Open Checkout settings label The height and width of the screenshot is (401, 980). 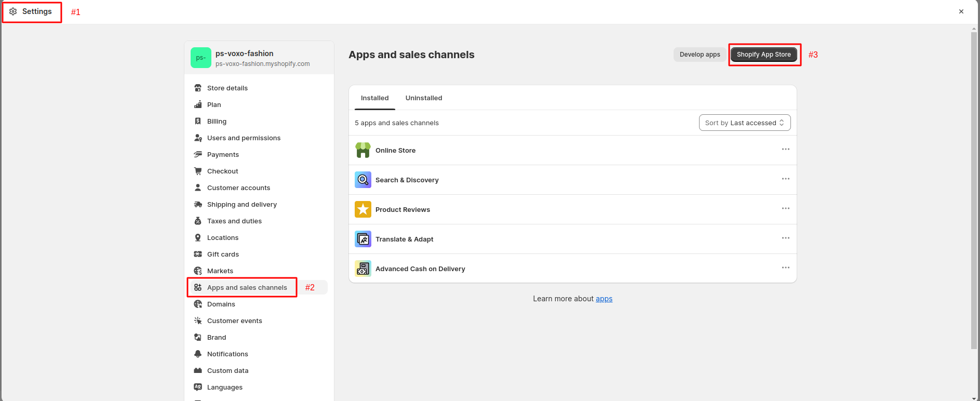click(223, 171)
